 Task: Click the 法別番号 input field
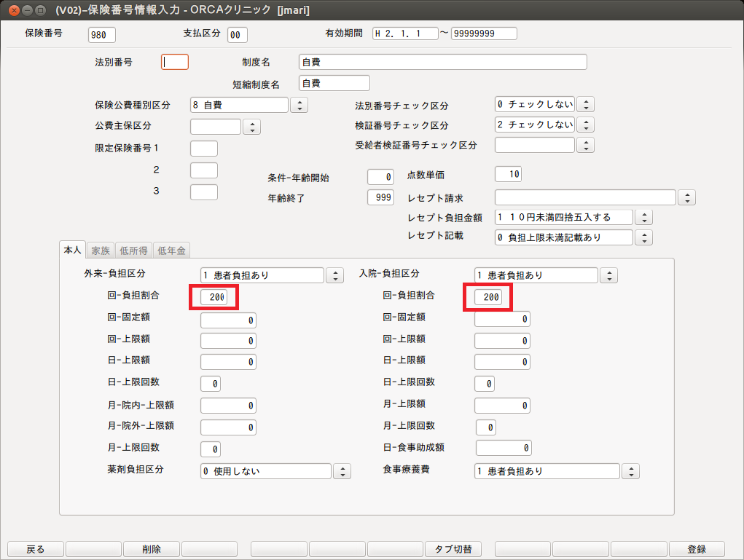pyautogui.click(x=175, y=62)
